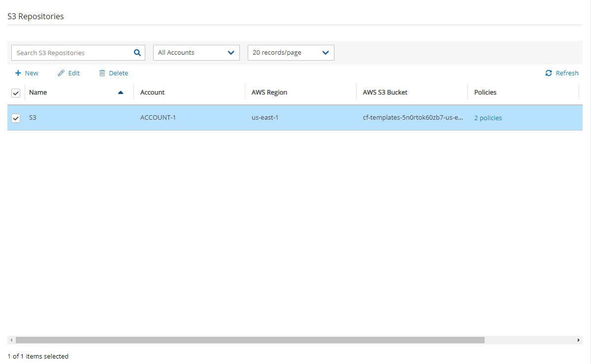Click the horizontal scrollbar thumb
Screen dimensions: 591x364
point(250,340)
